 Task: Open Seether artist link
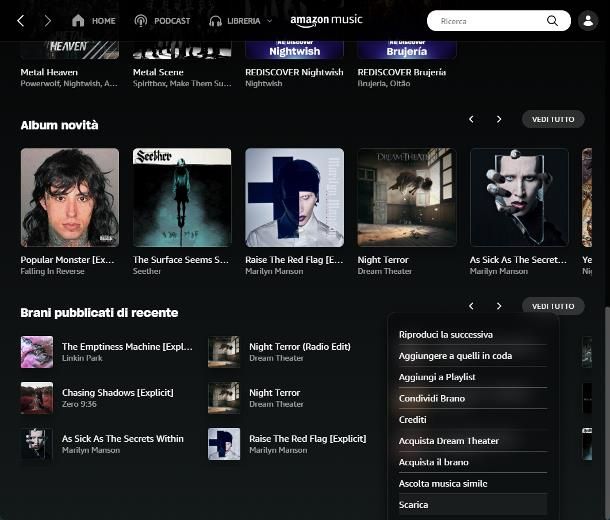click(x=147, y=271)
